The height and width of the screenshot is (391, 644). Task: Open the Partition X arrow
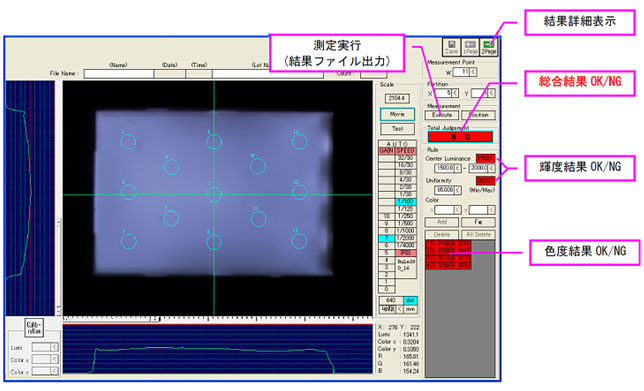tap(455, 93)
